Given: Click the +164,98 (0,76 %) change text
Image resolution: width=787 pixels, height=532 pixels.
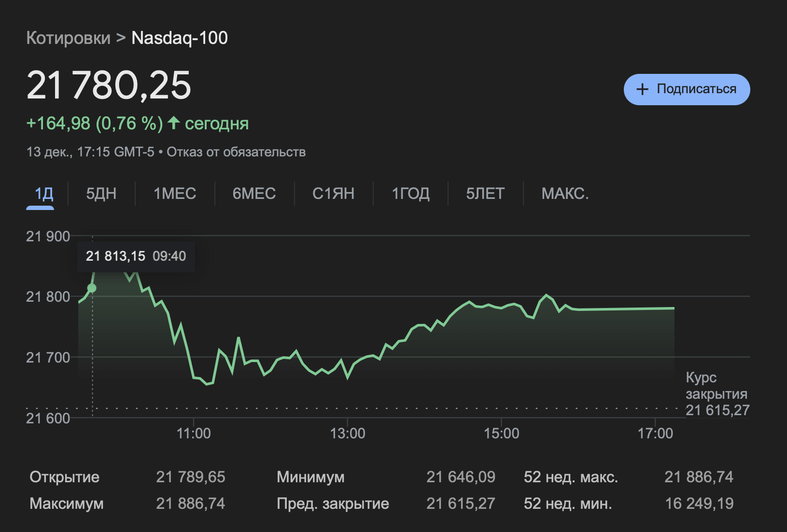Looking at the screenshot, I should pos(95,124).
